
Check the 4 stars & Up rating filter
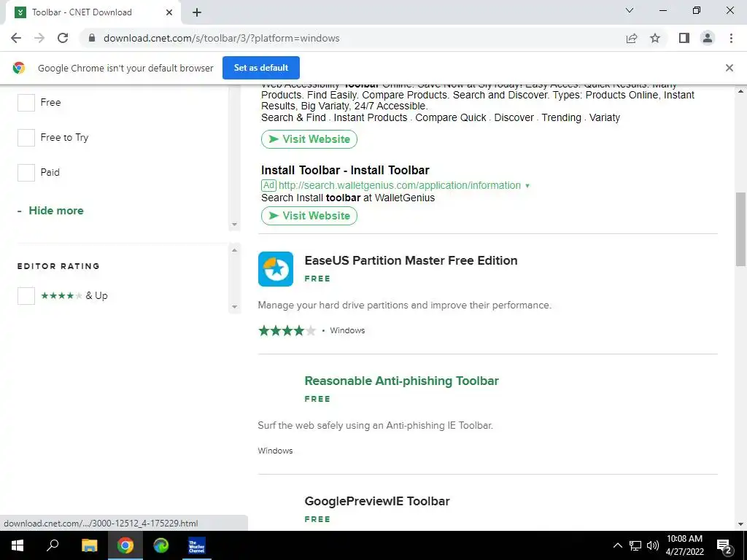coord(26,296)
